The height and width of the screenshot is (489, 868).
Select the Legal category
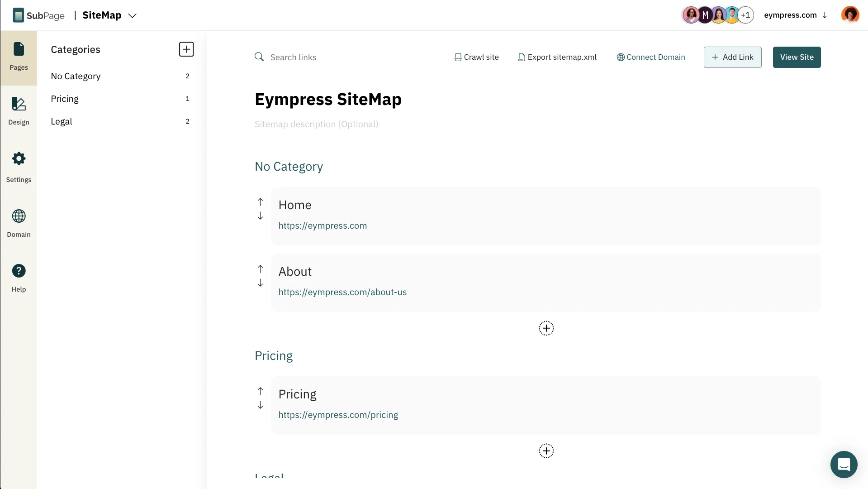62,121
